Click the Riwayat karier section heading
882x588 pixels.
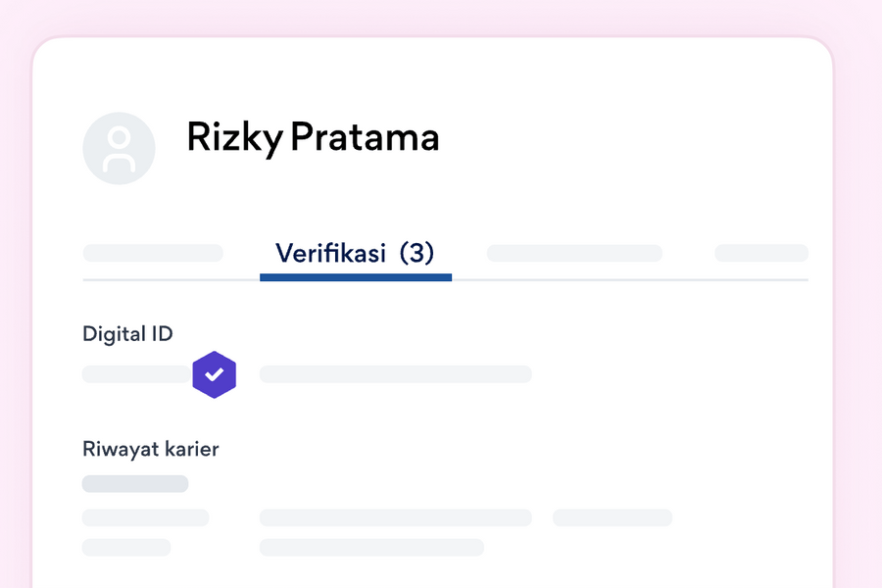[150, 450]
